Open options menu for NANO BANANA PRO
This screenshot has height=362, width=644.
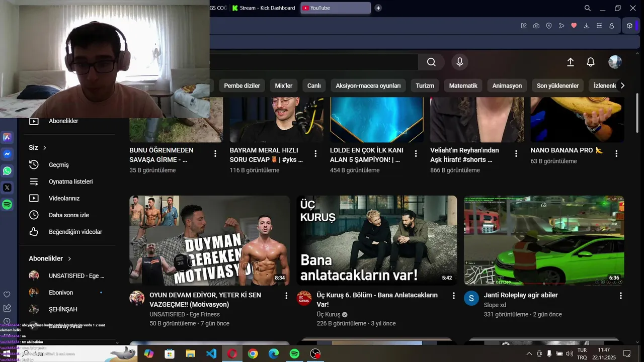616,153
